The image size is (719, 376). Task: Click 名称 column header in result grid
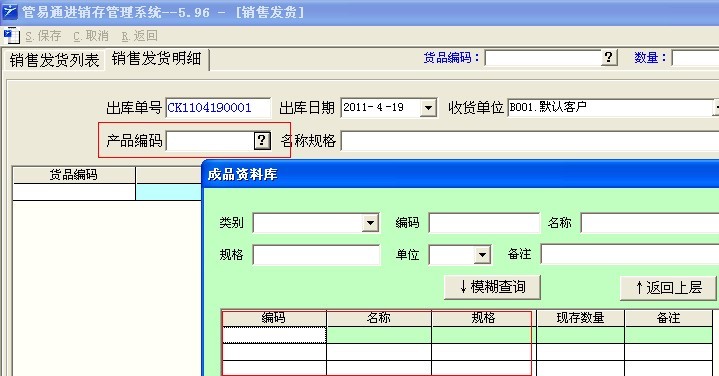[x=379, y=318]
